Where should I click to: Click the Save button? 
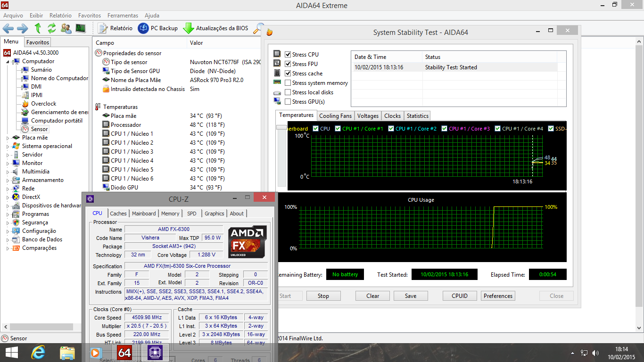(x=411, y=296)
